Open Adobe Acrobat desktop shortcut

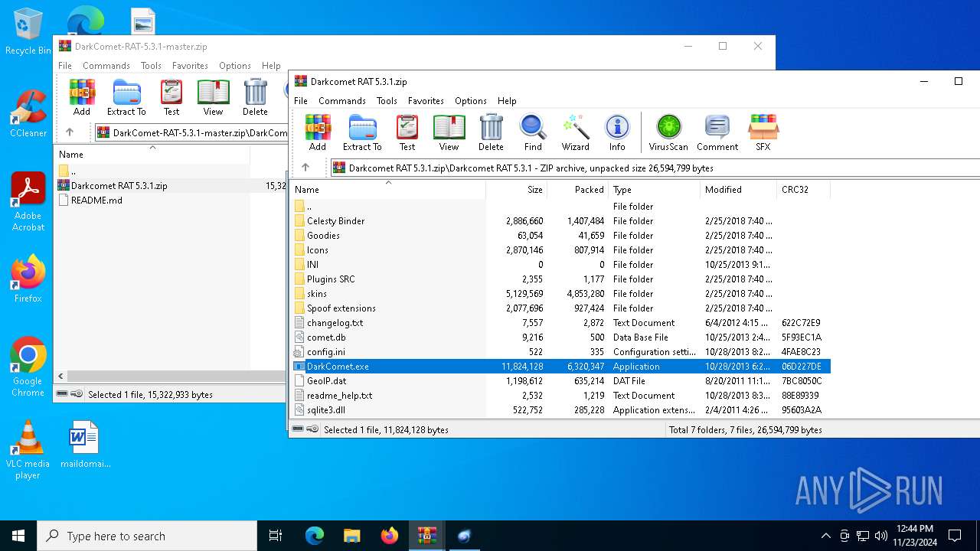[28, 202]
